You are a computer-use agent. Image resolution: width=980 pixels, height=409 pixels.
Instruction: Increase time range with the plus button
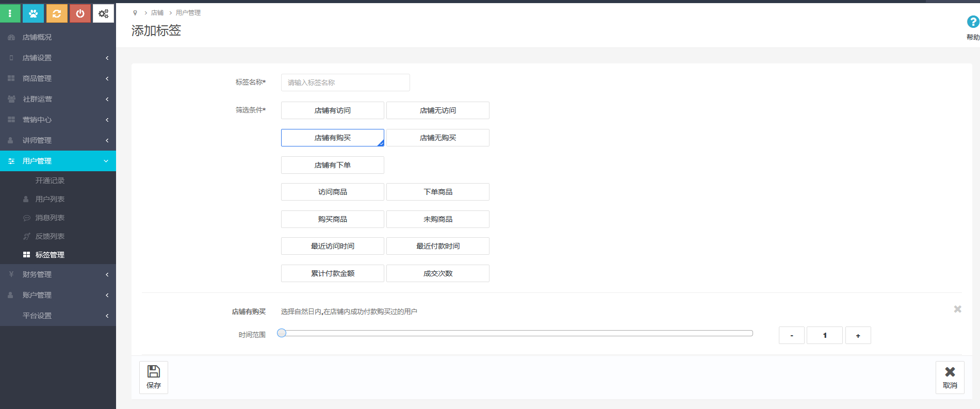858,335
